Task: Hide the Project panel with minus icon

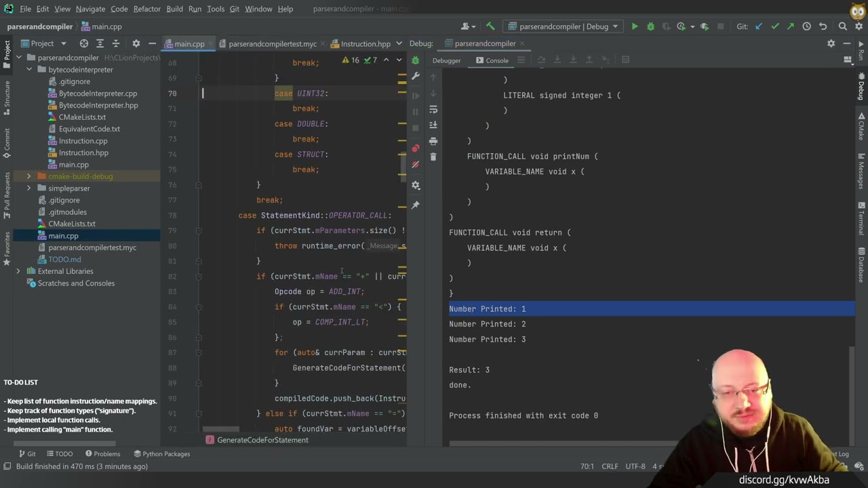Action: (152, 43)
